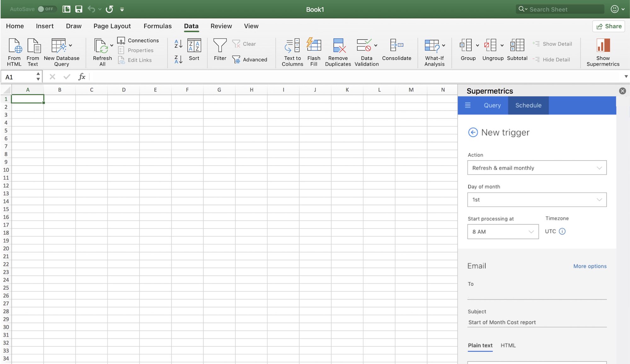Click the Subject input field

(x=537, y=322)
